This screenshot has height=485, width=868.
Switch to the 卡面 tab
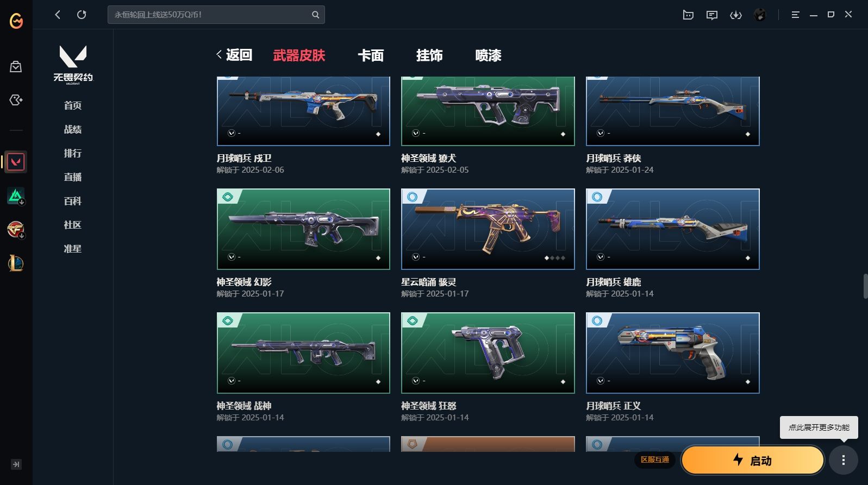371,55
